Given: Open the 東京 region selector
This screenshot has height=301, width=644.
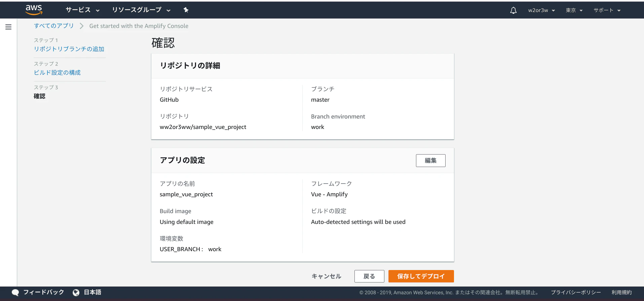Looking at the screenshot, I should (x=574, y=10).
